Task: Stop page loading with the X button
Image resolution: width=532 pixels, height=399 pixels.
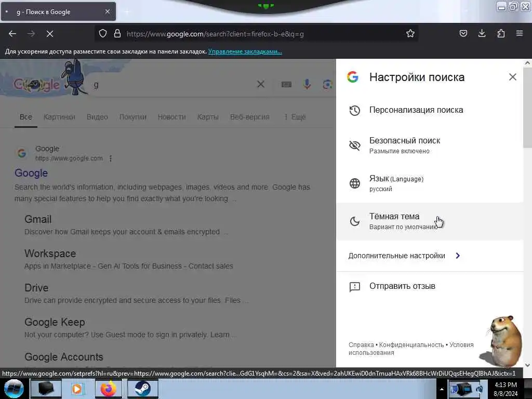Action: point(49,34)
